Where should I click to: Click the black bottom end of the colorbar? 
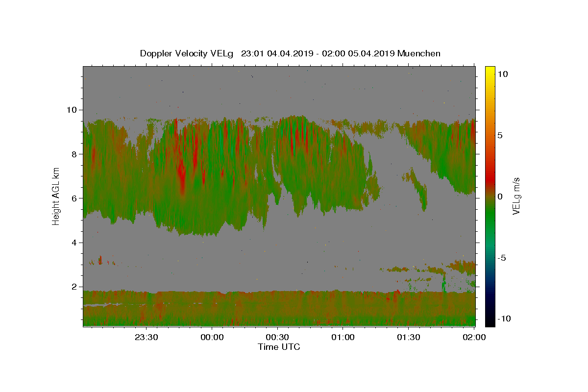coord(490,323)
